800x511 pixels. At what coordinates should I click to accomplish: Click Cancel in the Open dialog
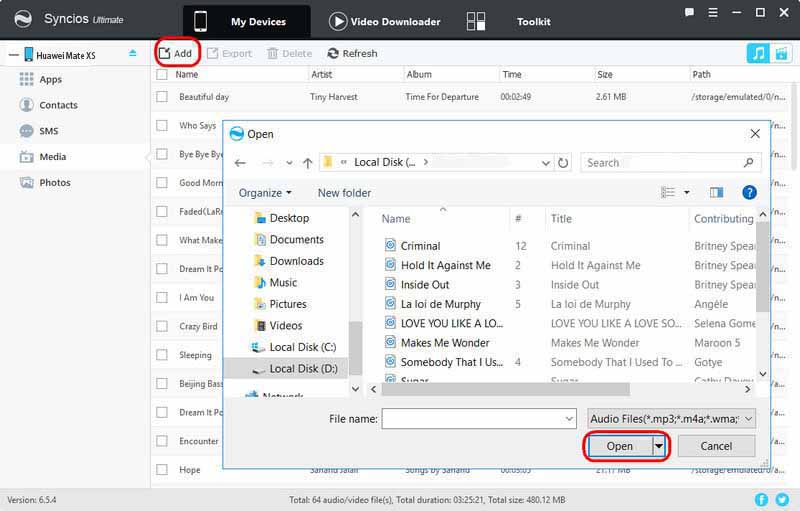pos(716,446)
